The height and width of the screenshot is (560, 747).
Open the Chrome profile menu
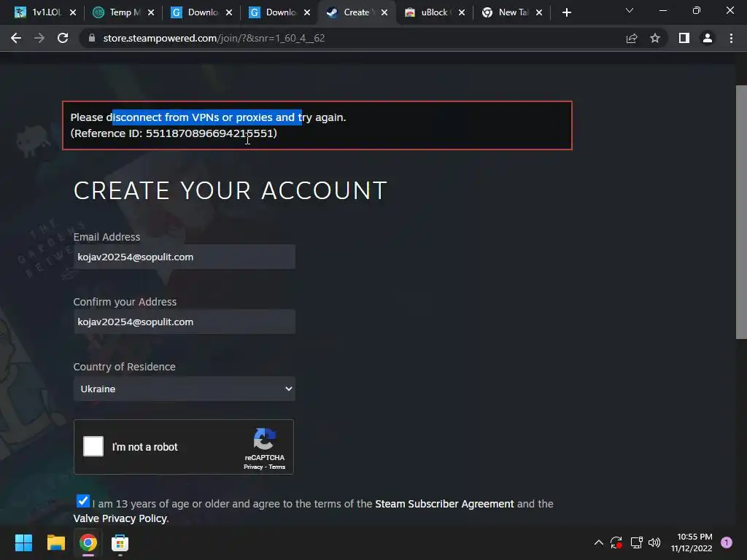[708, 38]
